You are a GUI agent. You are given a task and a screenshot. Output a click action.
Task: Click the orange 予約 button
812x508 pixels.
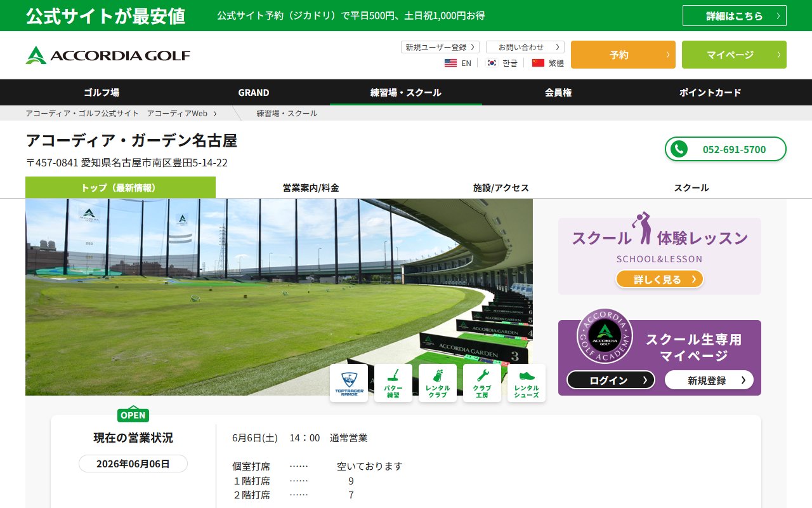623,55
